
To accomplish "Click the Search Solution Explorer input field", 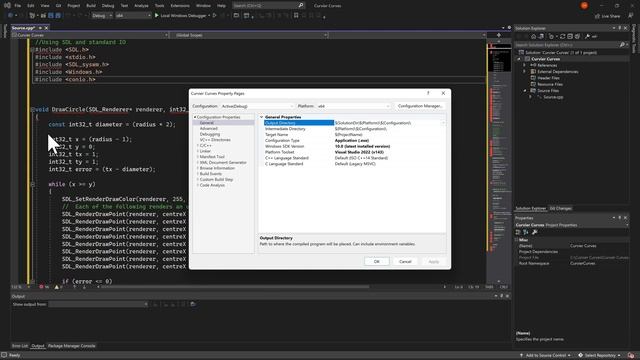I will coord(566,45).
